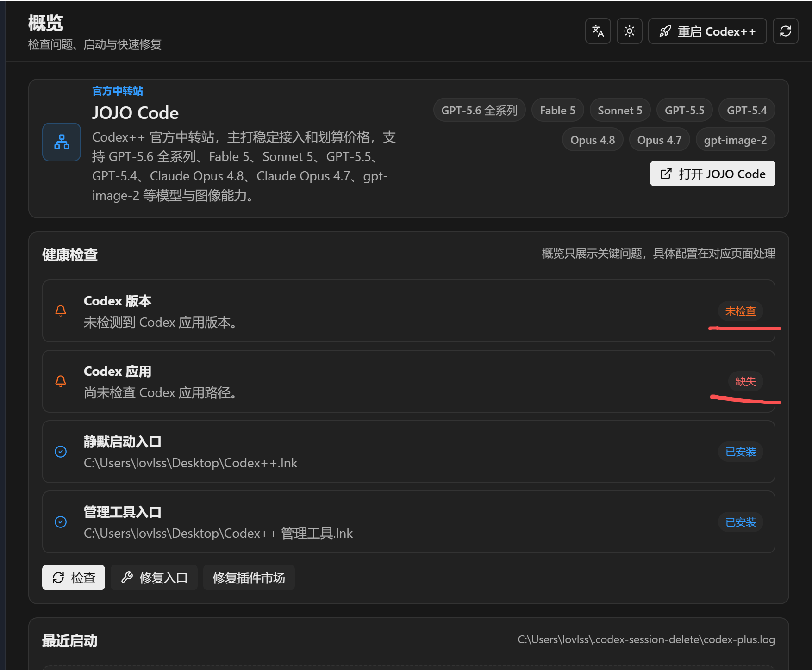Click the 打开 JOJO Code button
Screen dimensions: 812x670
point(712,174)
